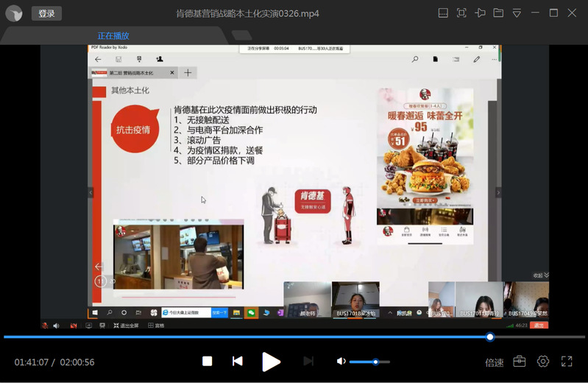588x383 pixels.
Task: Toggle the pin-on-top icon
Action: (480, 13)
